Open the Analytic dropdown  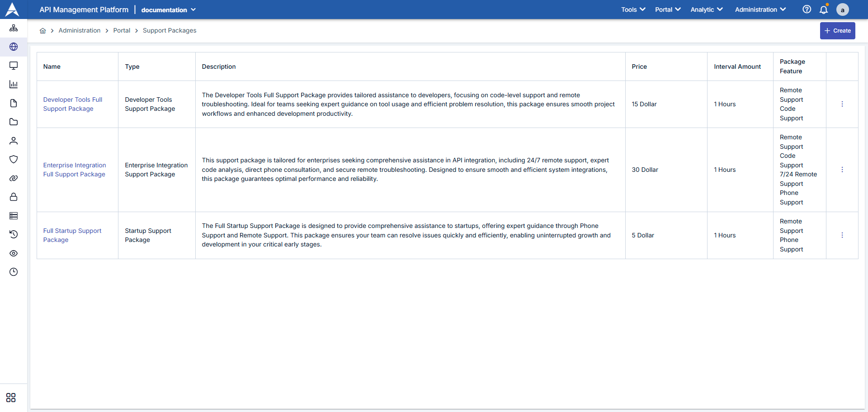[x=706, y=9]
